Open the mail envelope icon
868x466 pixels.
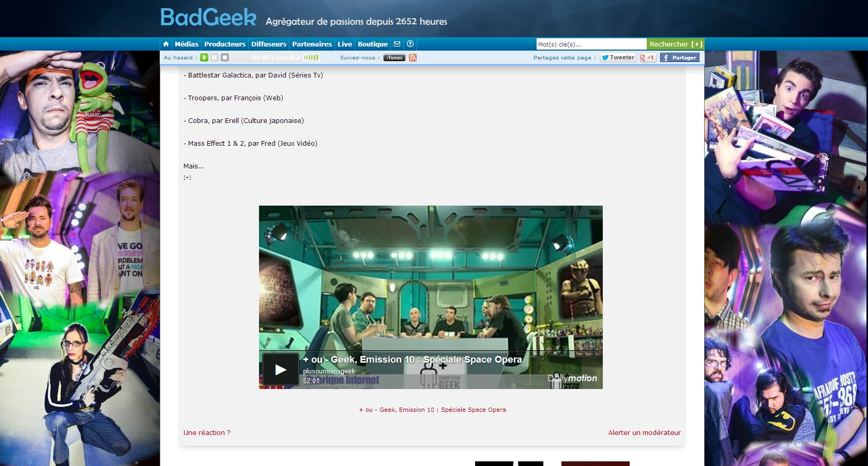click(x=397, y=44)
